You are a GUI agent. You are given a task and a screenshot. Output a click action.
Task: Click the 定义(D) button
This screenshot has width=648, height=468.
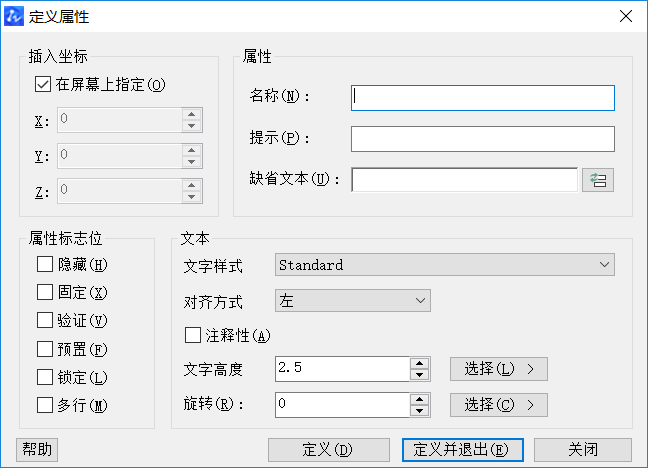point(329,450)
